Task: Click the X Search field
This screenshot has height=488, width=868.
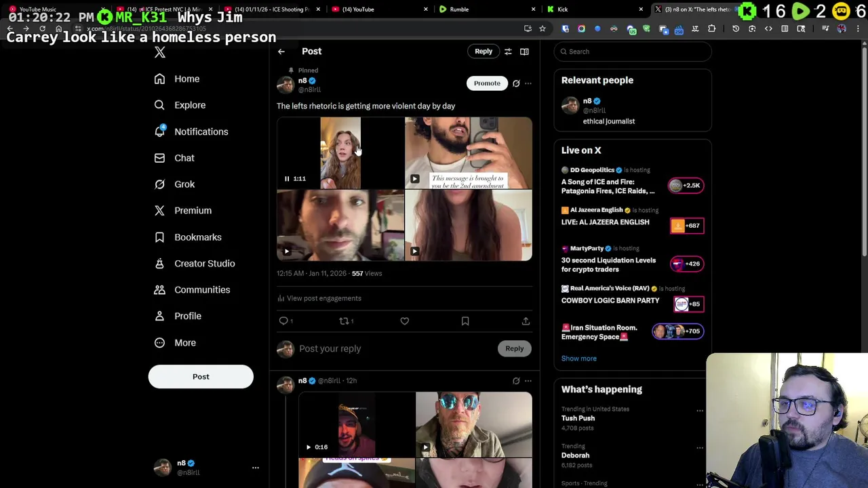Action: pos(633,52)
